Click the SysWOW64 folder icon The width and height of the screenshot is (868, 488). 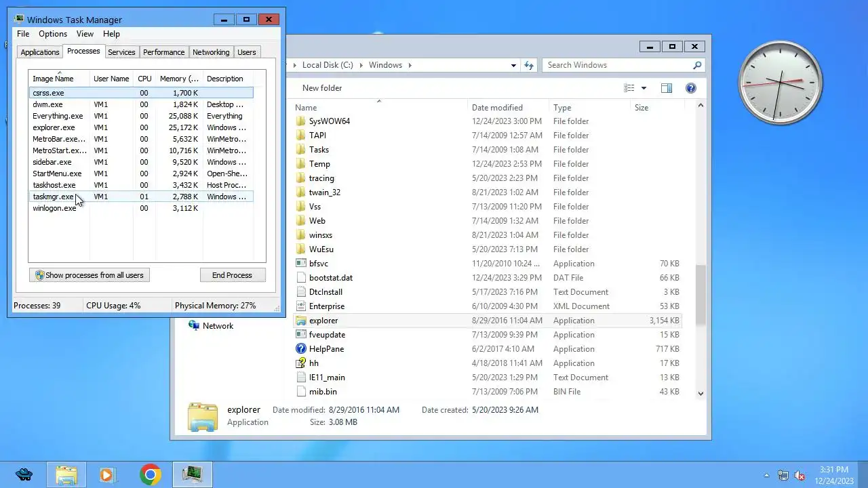(x=302, y=121)
